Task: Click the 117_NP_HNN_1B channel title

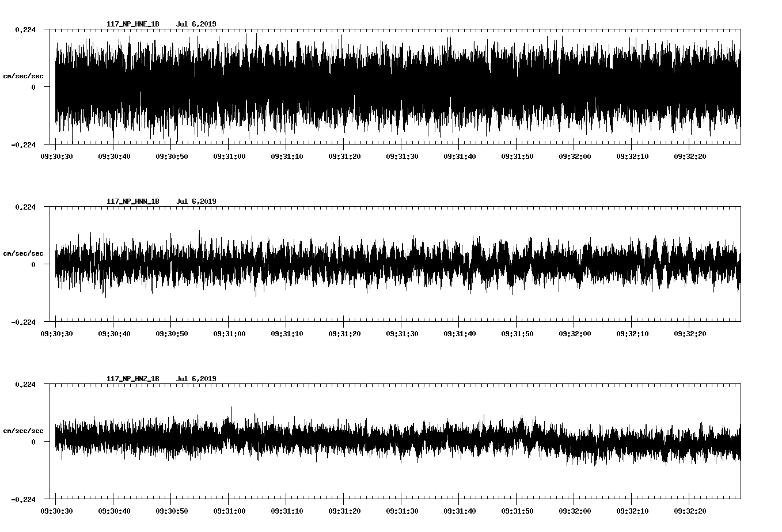Action: 133,202
